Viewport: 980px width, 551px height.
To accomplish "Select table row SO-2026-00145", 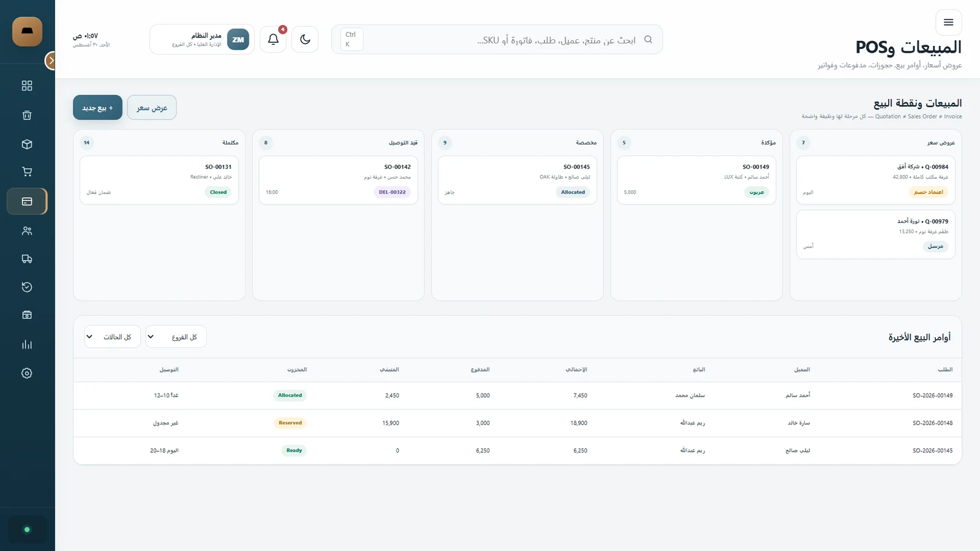I will (518, 451).
